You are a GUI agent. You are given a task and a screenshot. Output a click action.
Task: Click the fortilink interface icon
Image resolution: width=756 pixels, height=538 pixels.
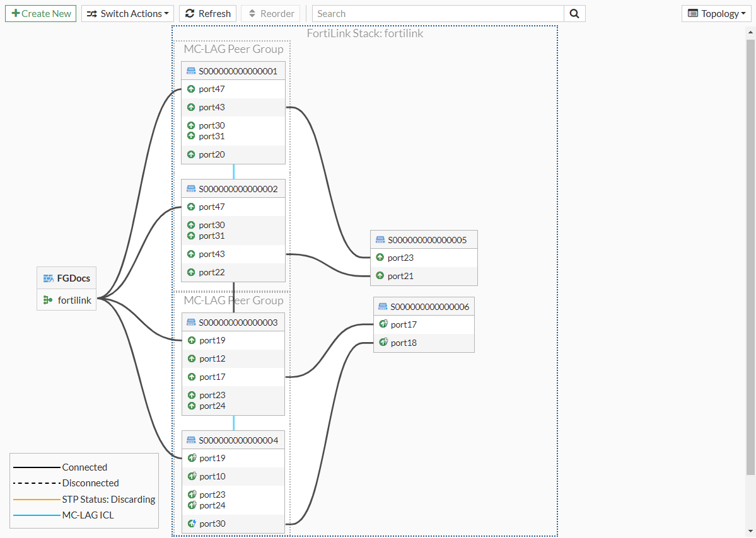coord(48,300)
